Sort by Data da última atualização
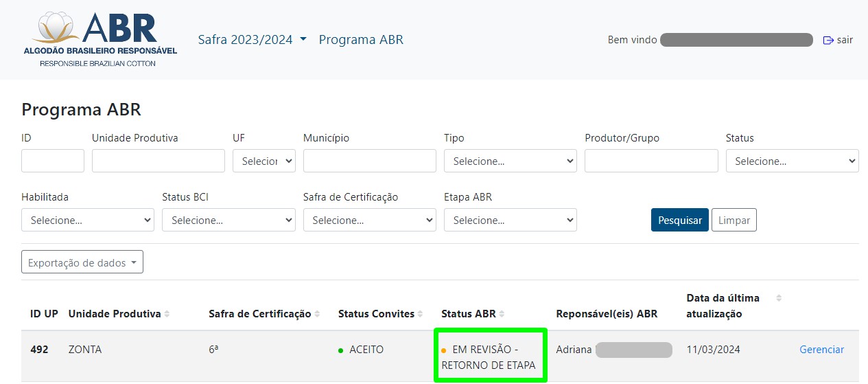This screenshot has width=868, height=384. (778, 298)
